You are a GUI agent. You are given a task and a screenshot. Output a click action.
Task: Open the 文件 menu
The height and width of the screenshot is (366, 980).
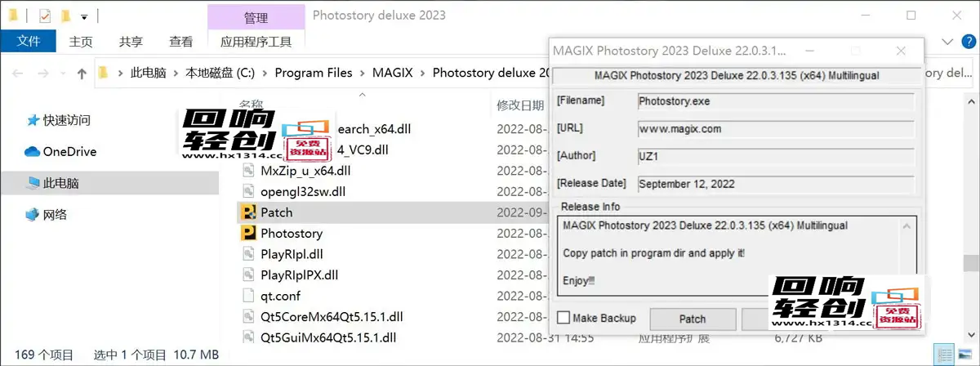coord(29,42)
